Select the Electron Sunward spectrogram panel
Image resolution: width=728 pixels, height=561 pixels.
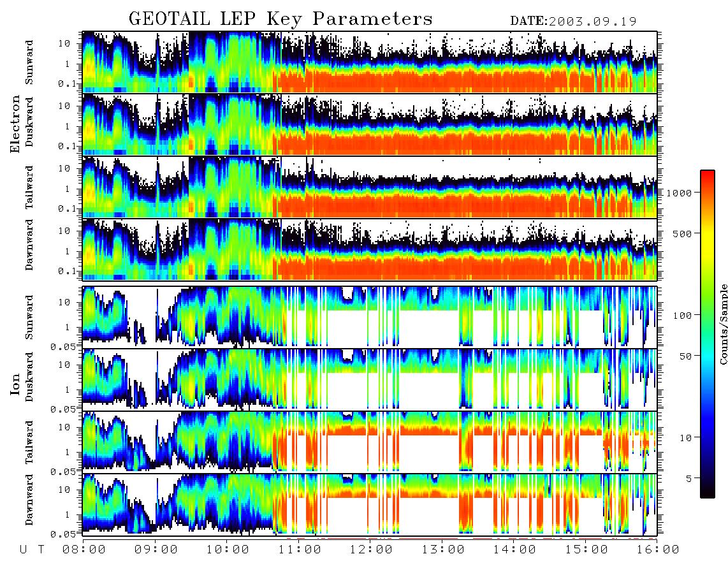(370, 62)
